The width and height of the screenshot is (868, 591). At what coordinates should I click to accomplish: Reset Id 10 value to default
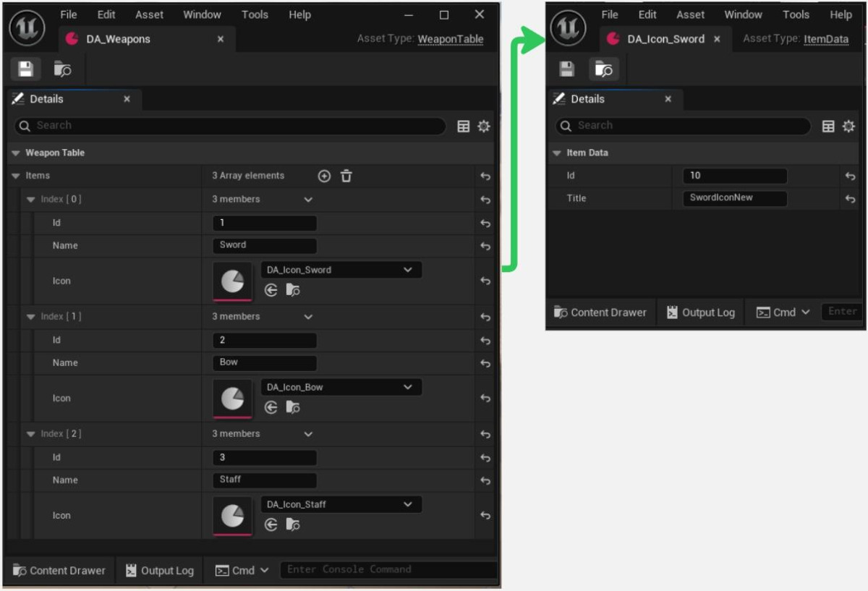coord(850,177)
